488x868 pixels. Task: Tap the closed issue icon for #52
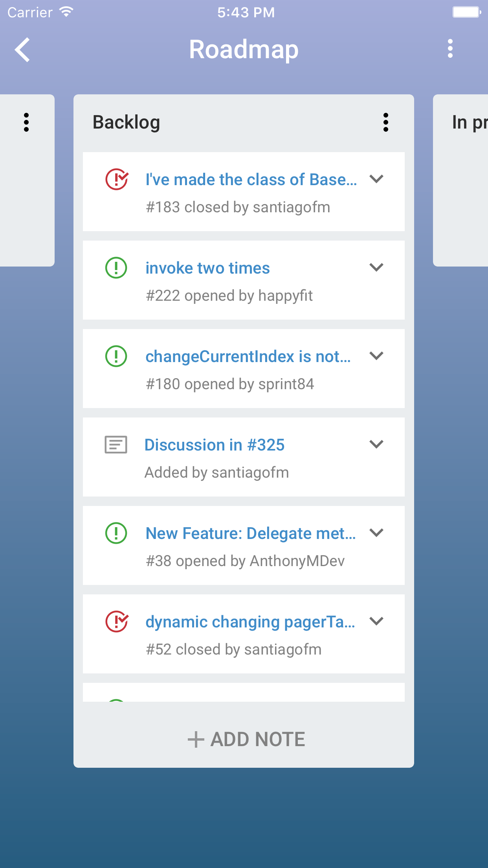coord(116,622)
